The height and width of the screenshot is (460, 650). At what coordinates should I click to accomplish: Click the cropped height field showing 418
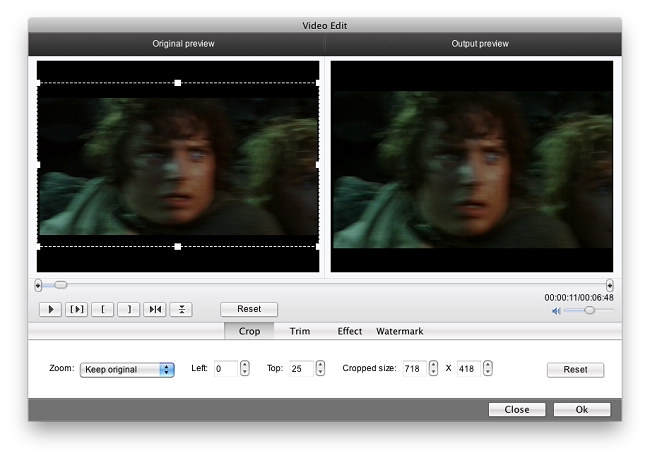[469, 368]
